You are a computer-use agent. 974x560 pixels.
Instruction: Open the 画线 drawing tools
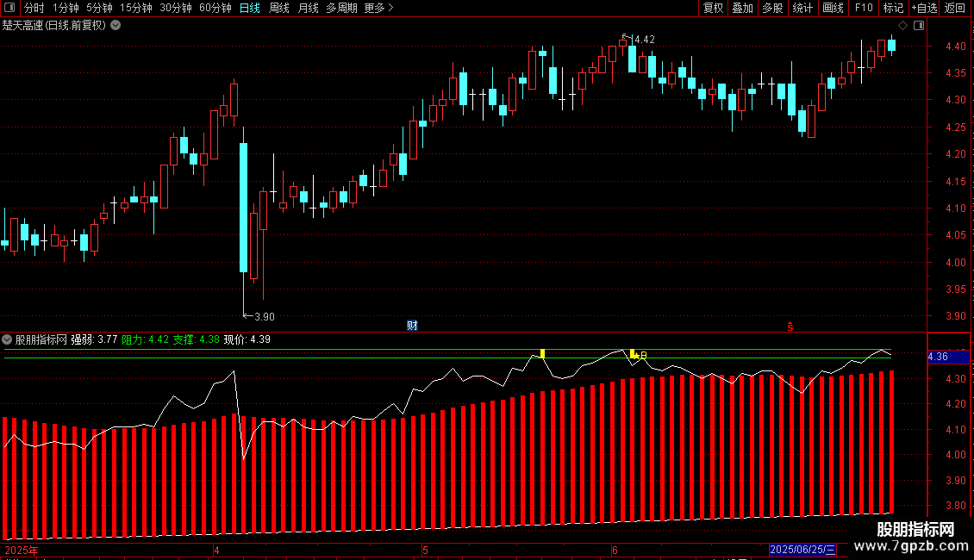tap(833, 8)
